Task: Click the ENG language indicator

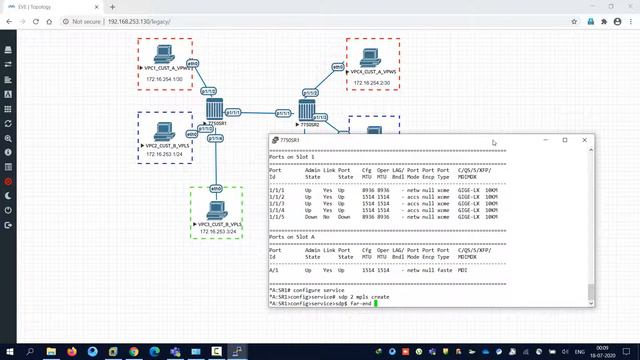Action: coord(580,351)
